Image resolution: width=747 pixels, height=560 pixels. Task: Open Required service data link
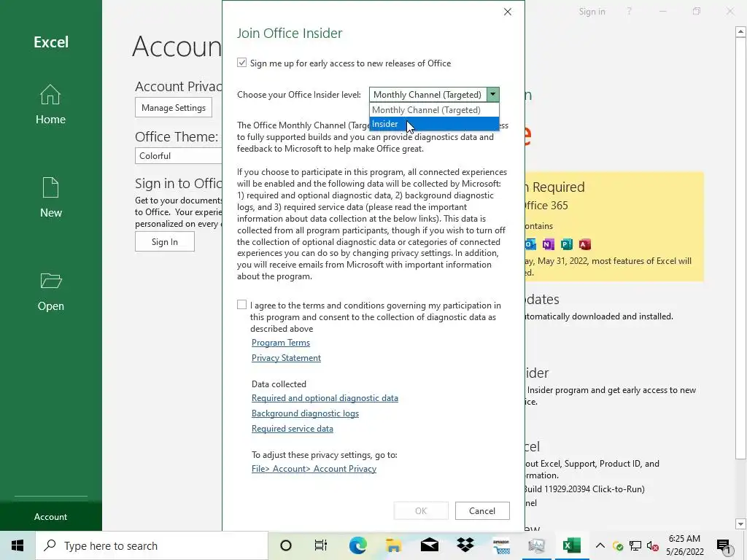click(292, 429)
